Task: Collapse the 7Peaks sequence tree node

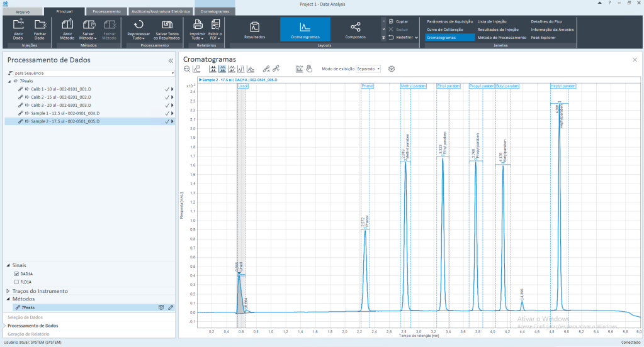Action: coord(9,81)
